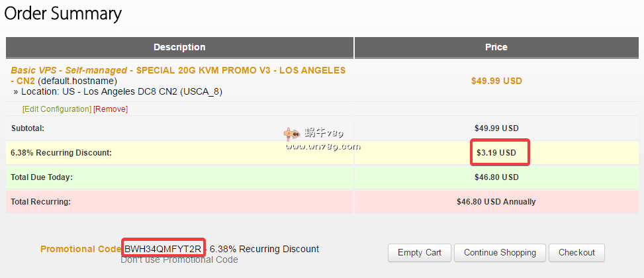This screenshot has height=278, width=644.
Task: Click Don't use Promotional Code link
Action: (x=179, y=259)
